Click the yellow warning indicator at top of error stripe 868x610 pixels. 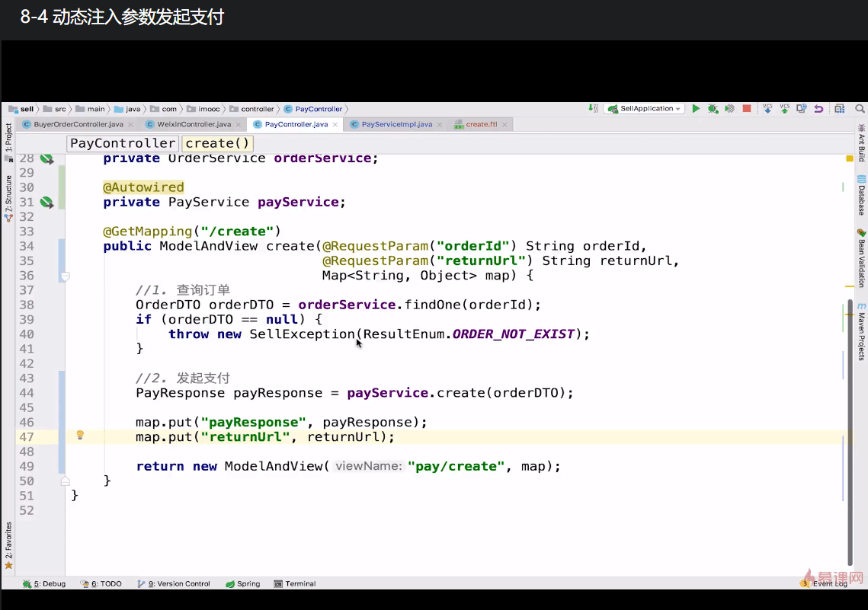point(850,158)
